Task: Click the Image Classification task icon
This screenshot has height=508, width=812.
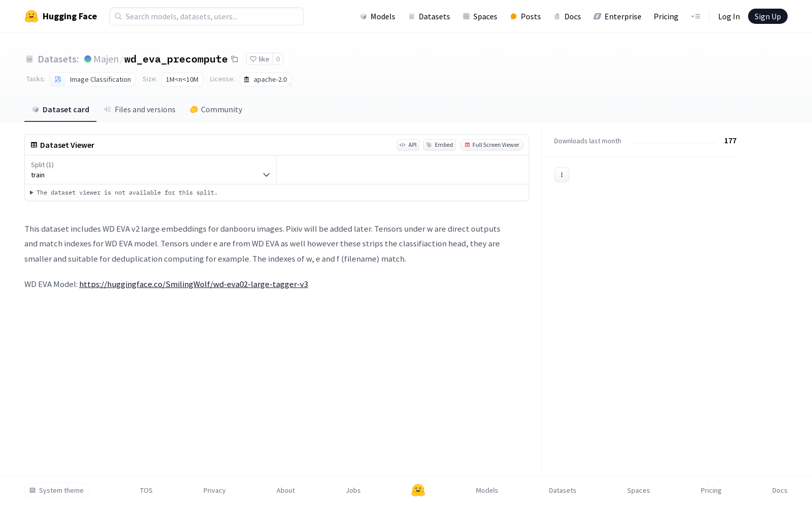Action: 58,79
